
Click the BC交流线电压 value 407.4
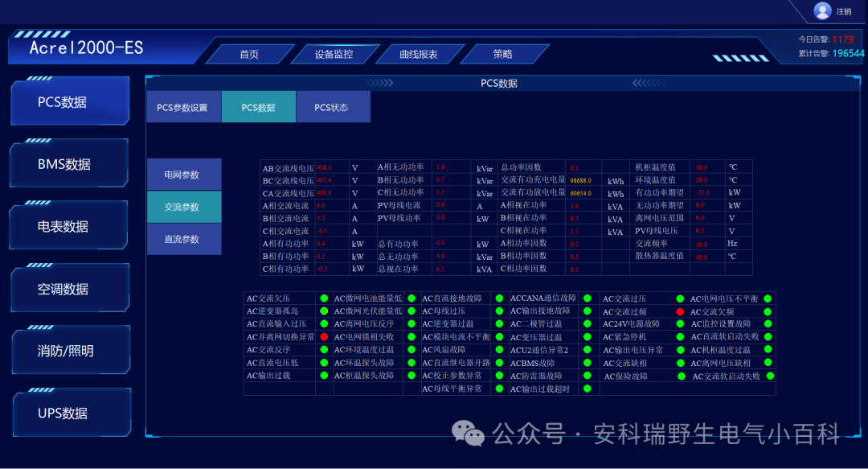(324, 180)
